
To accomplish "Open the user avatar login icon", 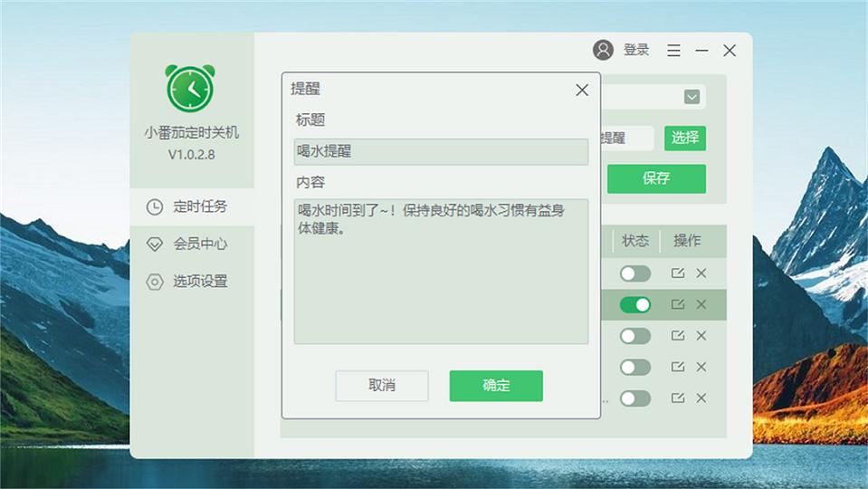I will pyautogui.click(x=603, y=50).
